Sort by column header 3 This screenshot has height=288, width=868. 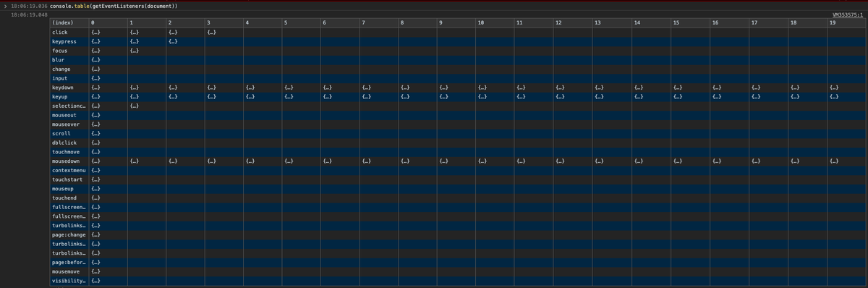coord(224,23)
